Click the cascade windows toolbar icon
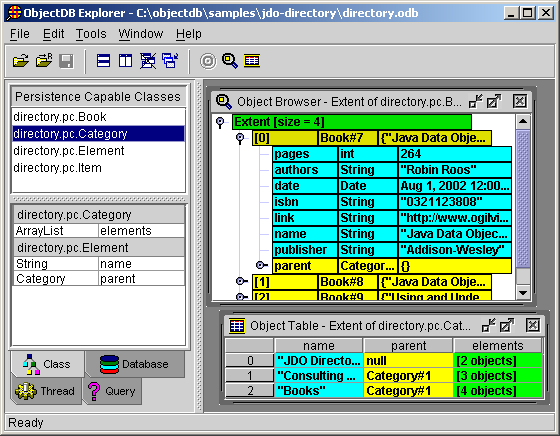The image size is (560, 436). click(x=170, y=61)
